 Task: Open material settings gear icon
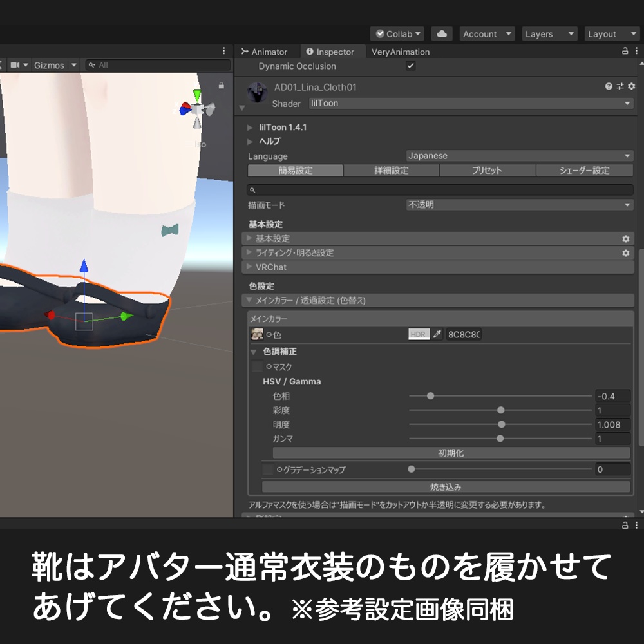click(632, 86)
